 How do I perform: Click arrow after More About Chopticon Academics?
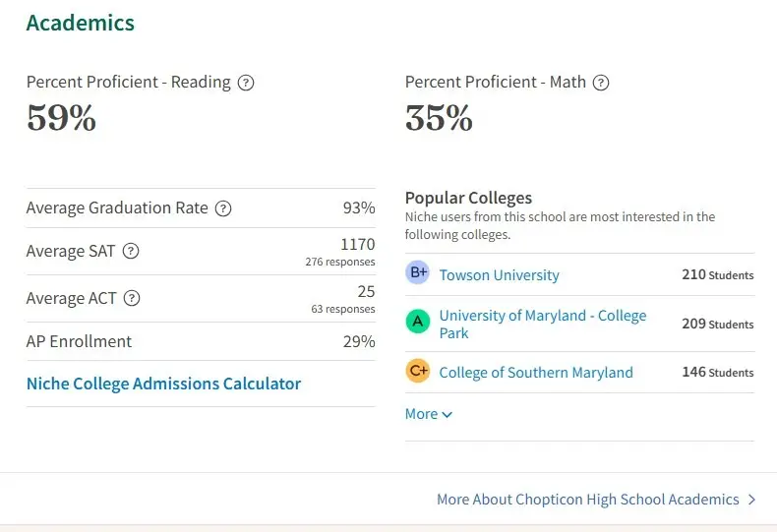pyautogui.click(x=751, y=500)
